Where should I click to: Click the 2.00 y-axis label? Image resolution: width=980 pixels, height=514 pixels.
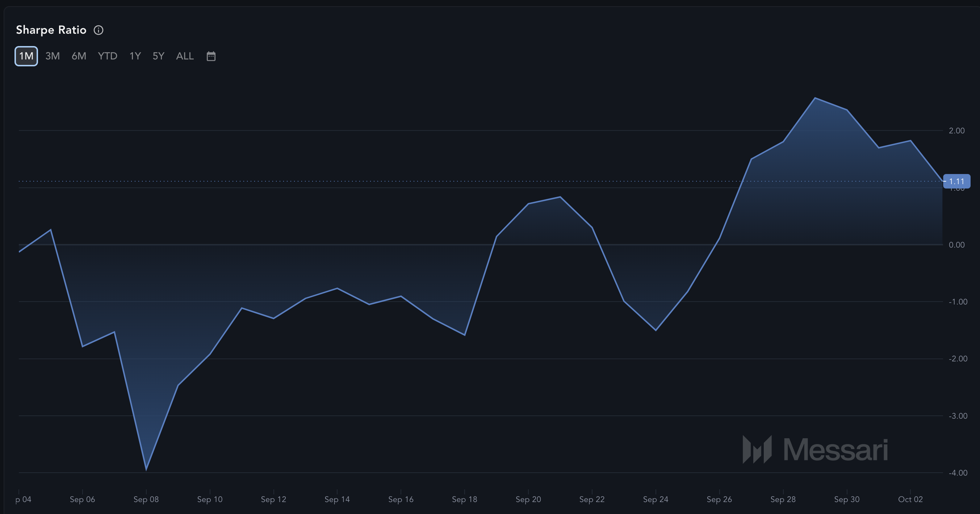(x=956, y=130)
